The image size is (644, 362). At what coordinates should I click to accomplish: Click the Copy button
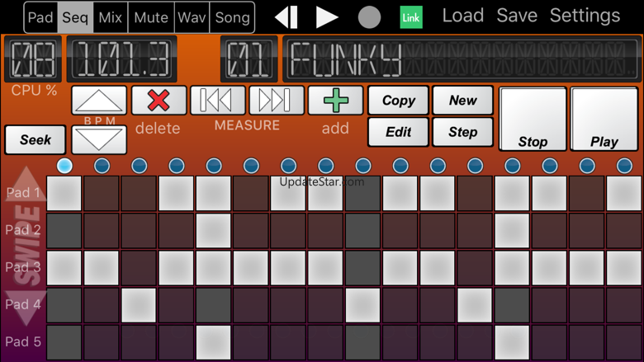coord(399,101)
